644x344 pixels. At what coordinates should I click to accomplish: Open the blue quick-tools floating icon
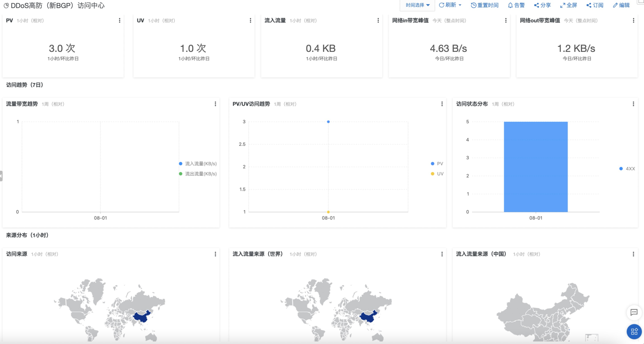(634, 332)
